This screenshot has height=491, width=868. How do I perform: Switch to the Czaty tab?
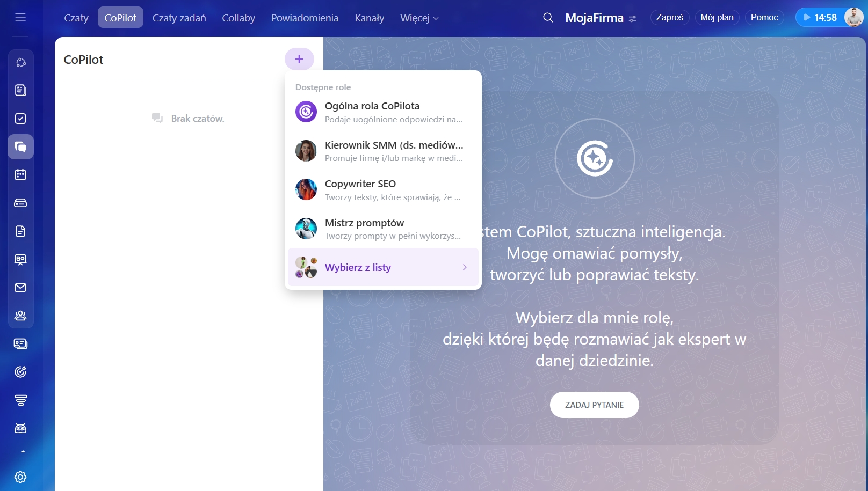[76, 18]
